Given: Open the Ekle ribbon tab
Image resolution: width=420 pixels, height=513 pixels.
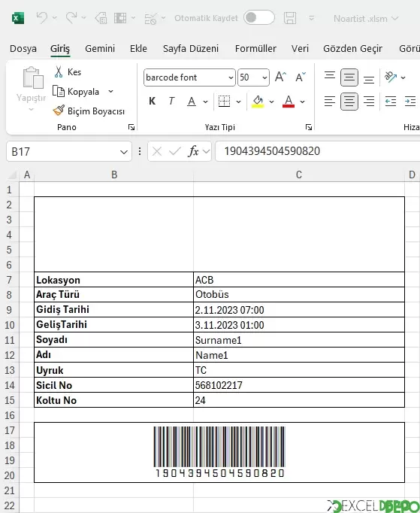Looking at the screenshot, I should [138, 49].
